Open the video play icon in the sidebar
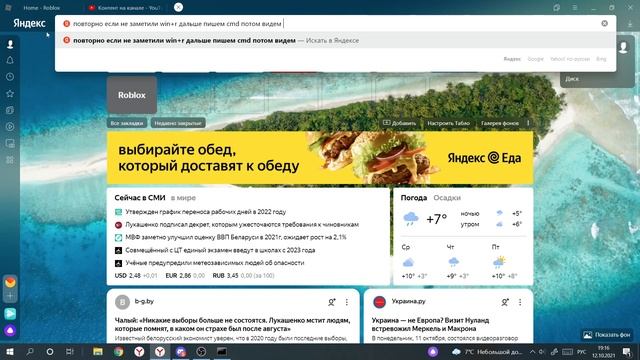 pos(10,127)
